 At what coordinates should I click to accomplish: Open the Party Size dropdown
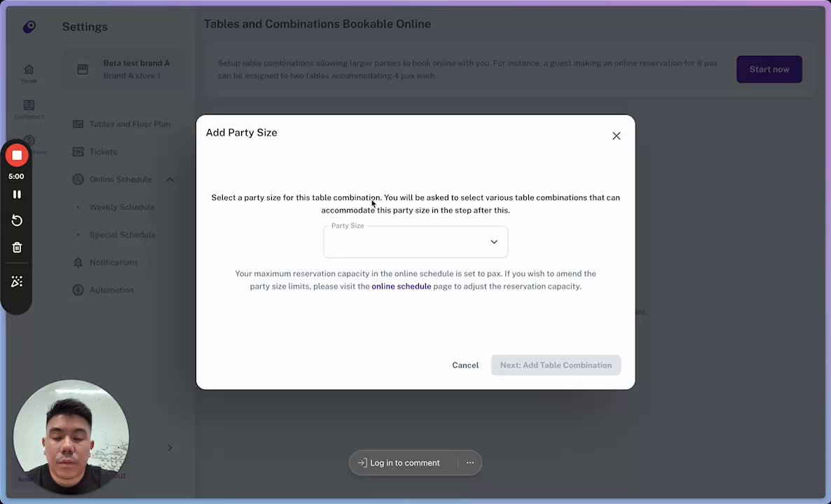click(x=415, y=241)
